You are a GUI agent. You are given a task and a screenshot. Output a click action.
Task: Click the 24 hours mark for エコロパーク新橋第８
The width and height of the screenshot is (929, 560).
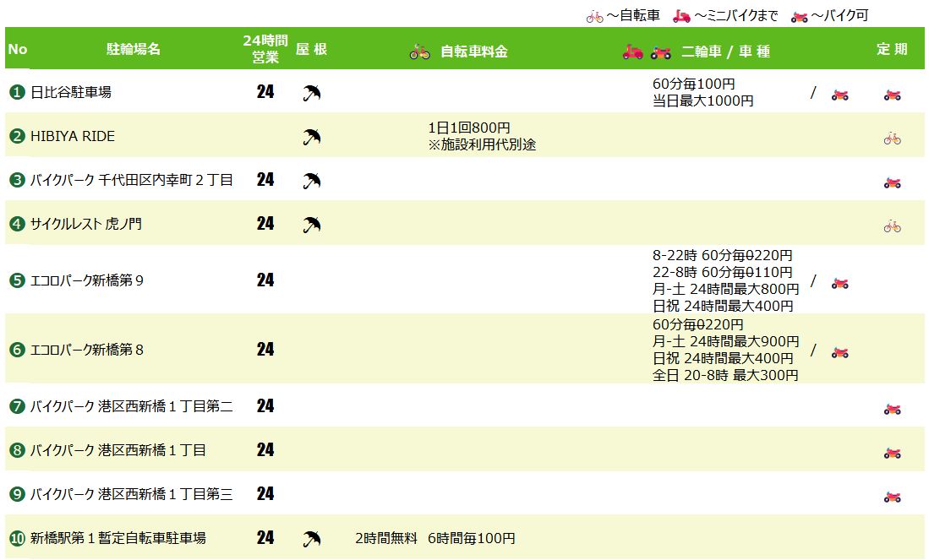pos(265,349)
